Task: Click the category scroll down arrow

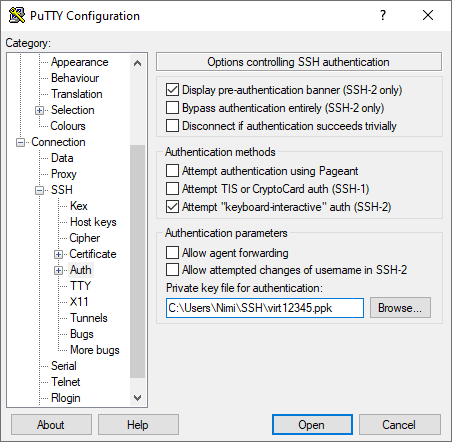Action: (137, 398)
